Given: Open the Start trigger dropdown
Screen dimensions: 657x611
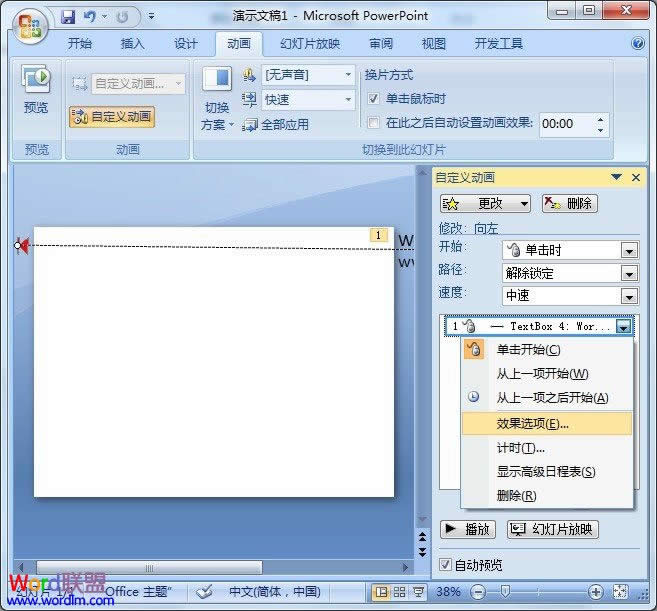Looking at the screenshot, I should click(x=629, y=251).
